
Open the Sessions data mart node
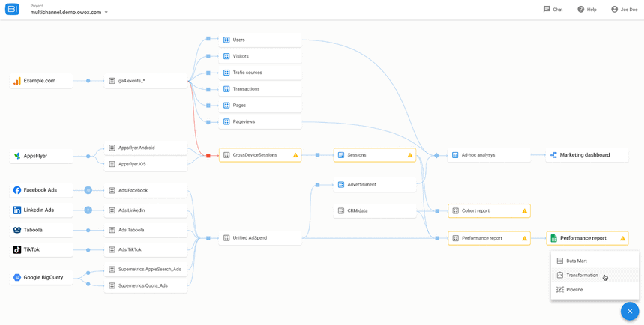pyautogui.click(x=375, y=155)
